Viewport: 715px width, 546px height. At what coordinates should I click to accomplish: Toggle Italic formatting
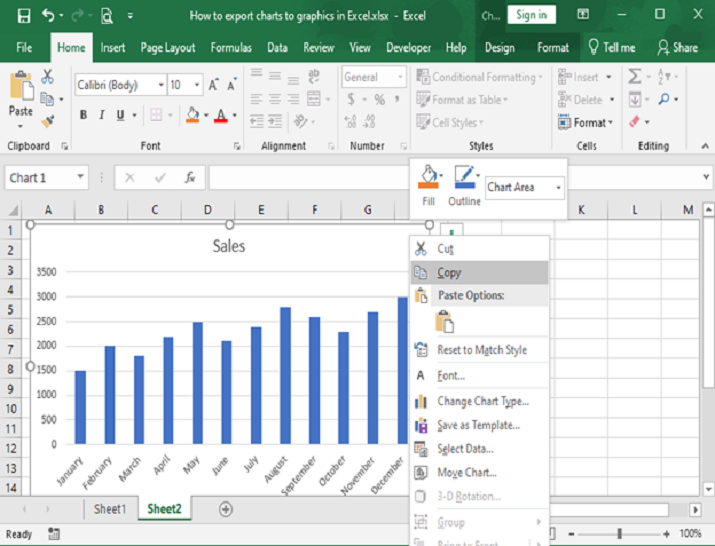click(x=101, y=115)
